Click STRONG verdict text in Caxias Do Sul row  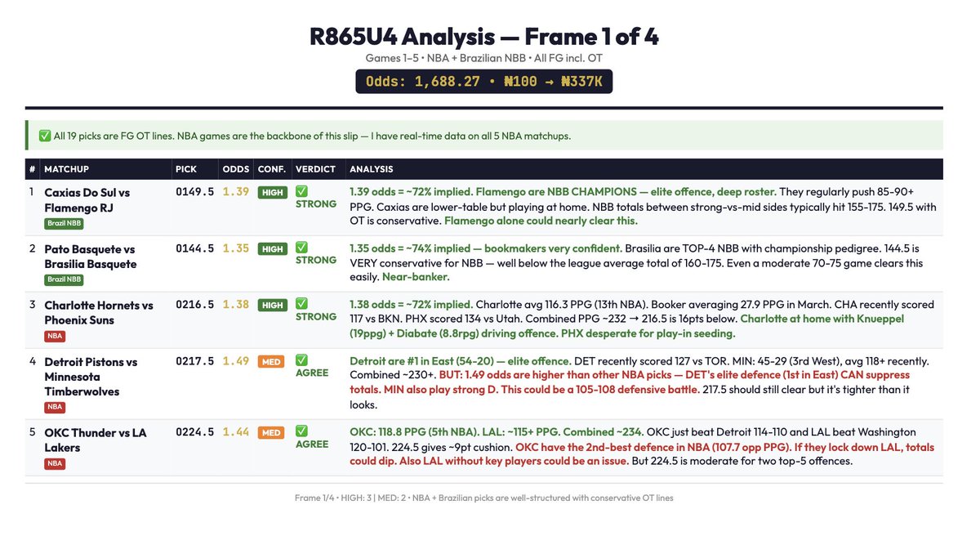pos(316,204)
